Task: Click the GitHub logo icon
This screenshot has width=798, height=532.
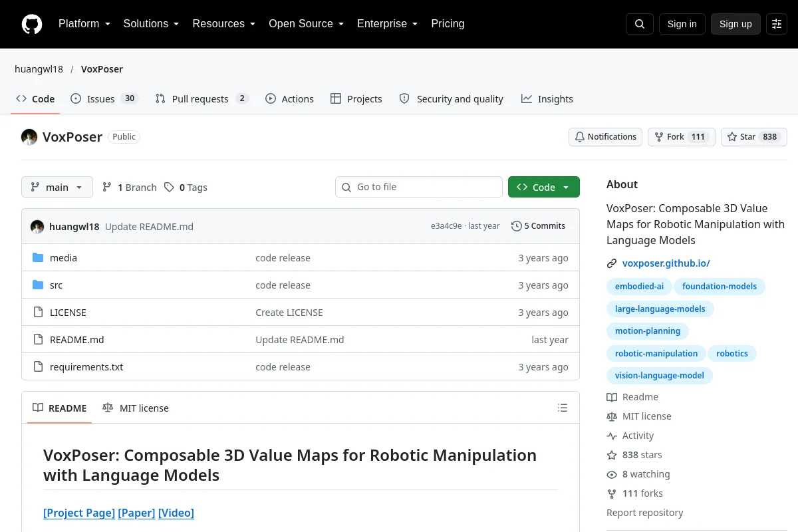Action: pos(32,24)
